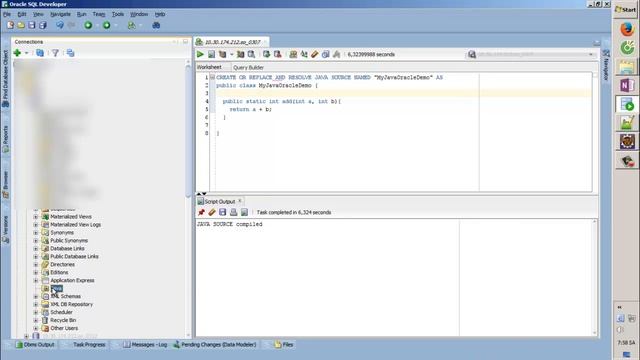
Task: Click the green Back navigation icon
Action: (88, 25)
